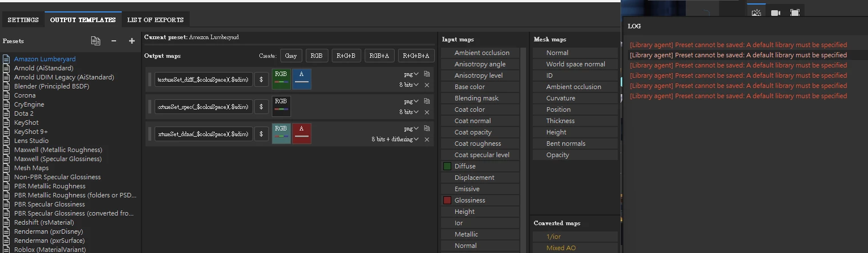
Task: Click the teal RGB channel of textureSet_ddna
Action: 281,134
